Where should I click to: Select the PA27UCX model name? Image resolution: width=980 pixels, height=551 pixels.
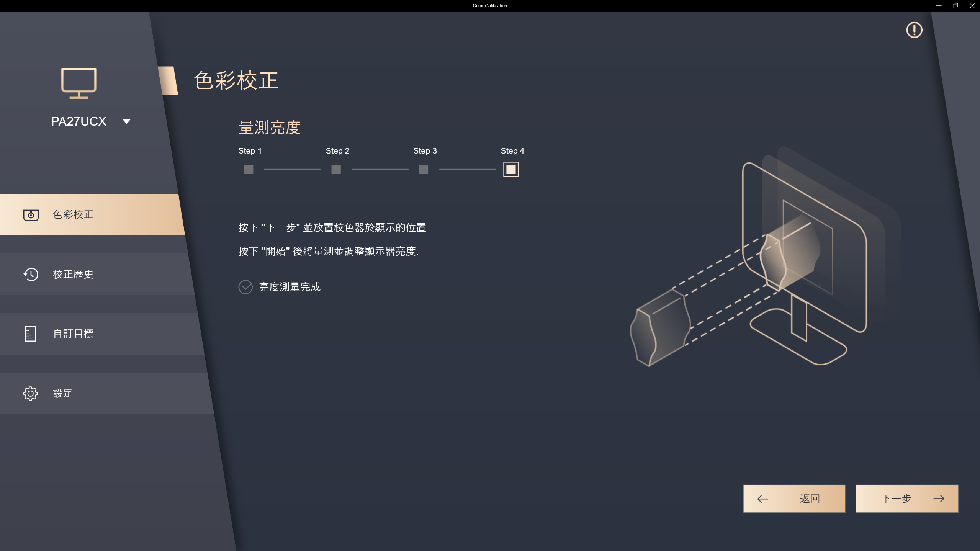tap(79, 121)
